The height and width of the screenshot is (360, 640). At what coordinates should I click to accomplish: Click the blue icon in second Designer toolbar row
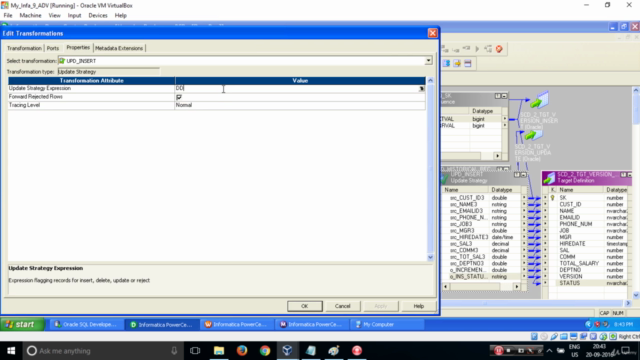click(x=446, y=63)
